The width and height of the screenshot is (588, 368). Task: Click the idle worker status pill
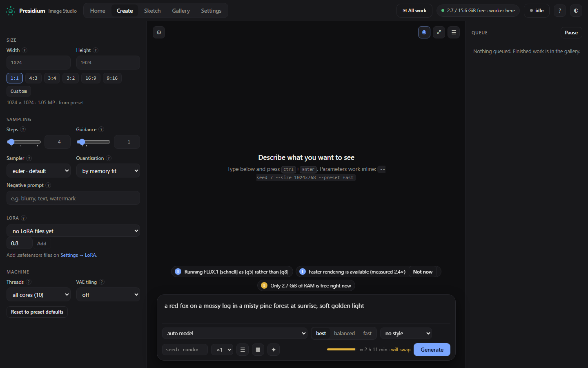click(537, 11)
